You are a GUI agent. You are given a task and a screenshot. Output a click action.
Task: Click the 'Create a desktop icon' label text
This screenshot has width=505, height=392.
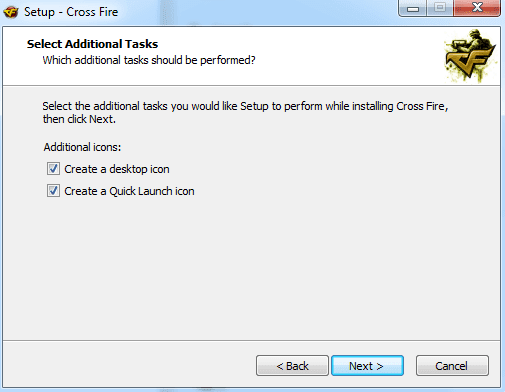[117, 169]
